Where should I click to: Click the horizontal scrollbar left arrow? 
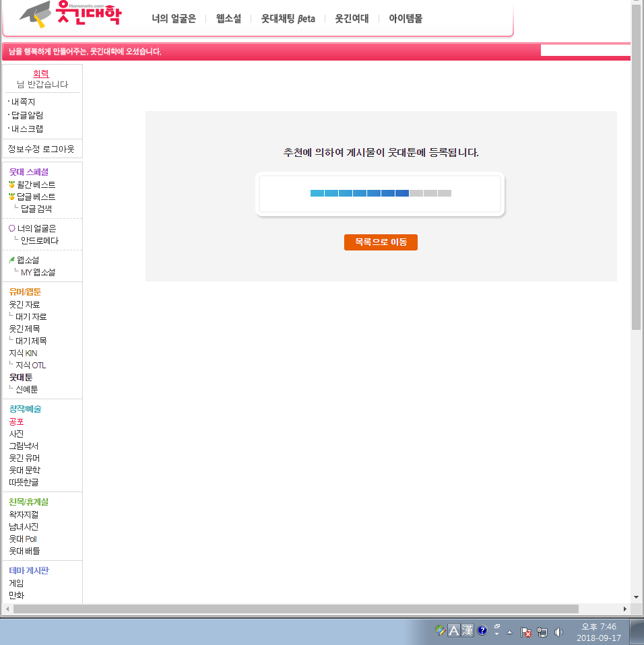coord(7,609)
